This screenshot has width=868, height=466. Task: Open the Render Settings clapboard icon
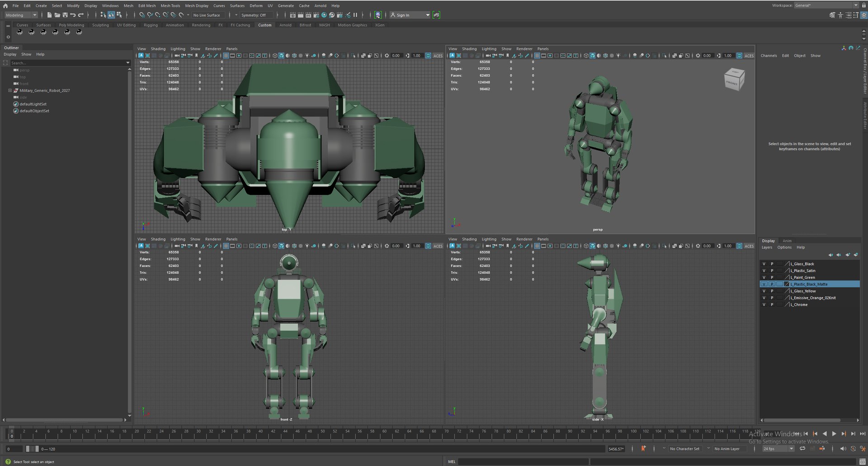point(316,15)
